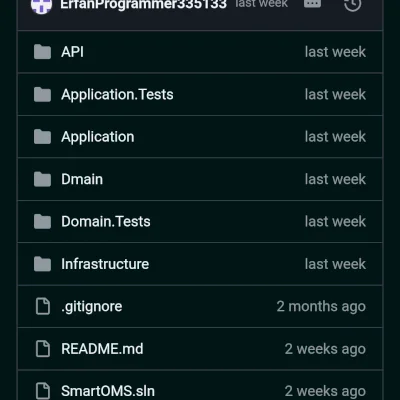Open the README.md file

pyautogui.click(x=102, y=349)
